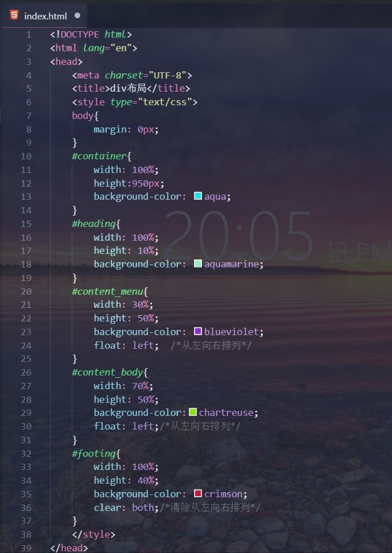
Task: Open the chartreuse color swatch picker
Action: click(193, 412)
